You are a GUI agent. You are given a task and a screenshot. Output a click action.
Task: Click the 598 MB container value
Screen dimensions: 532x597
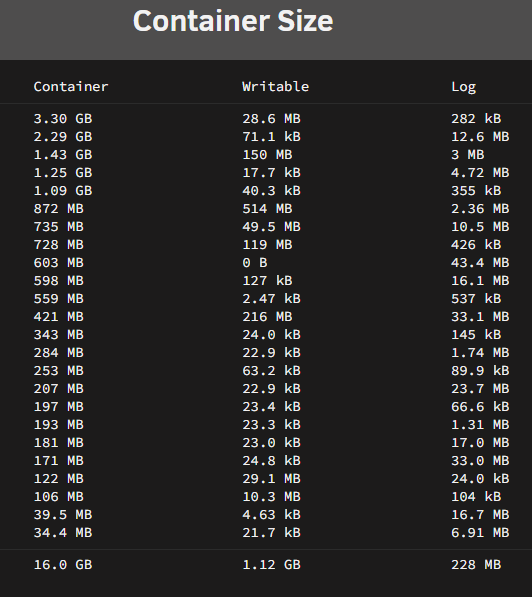59,281
